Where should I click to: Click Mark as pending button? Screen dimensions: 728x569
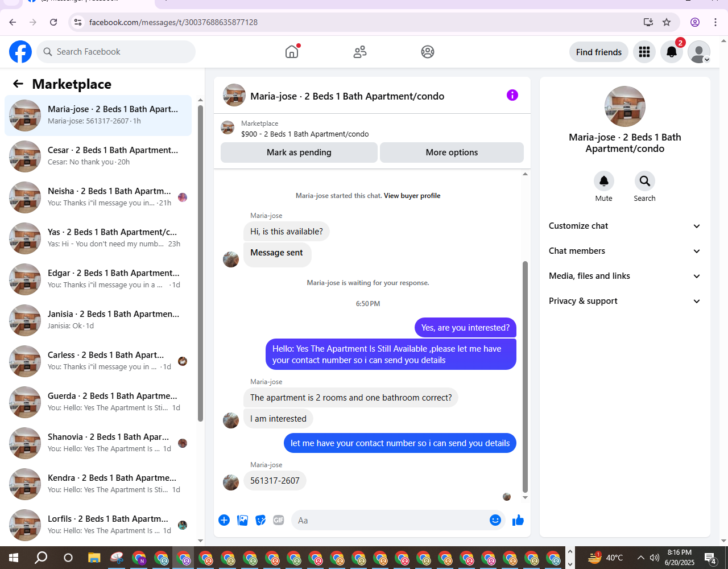299,152
